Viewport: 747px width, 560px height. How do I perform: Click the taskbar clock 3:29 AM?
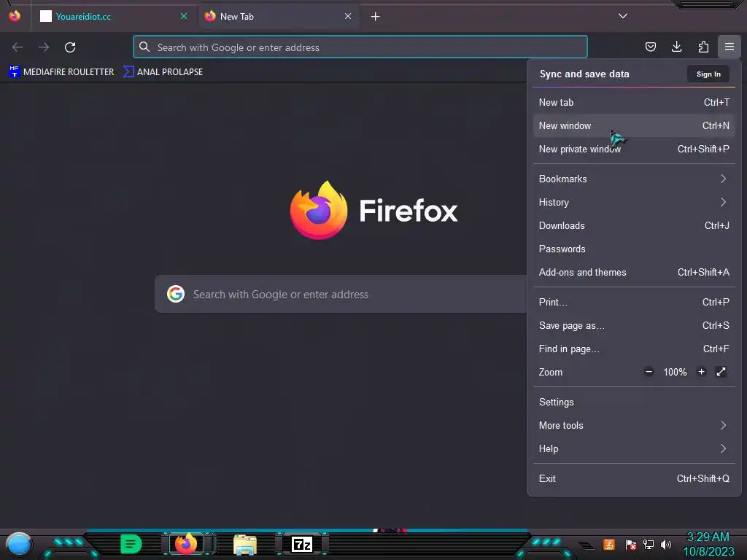click(x=708, y=537)
